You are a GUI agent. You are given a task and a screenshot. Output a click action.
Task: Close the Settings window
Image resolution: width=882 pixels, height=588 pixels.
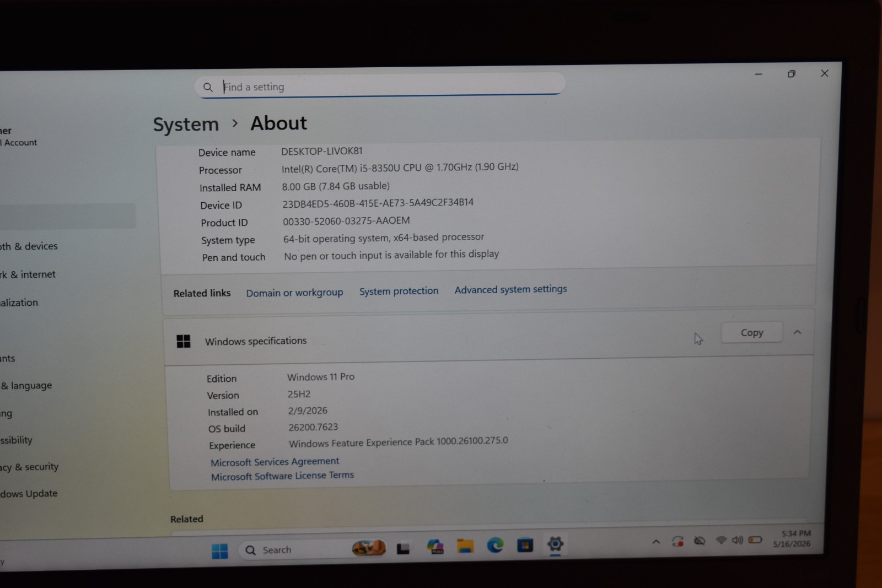(825, 73)
